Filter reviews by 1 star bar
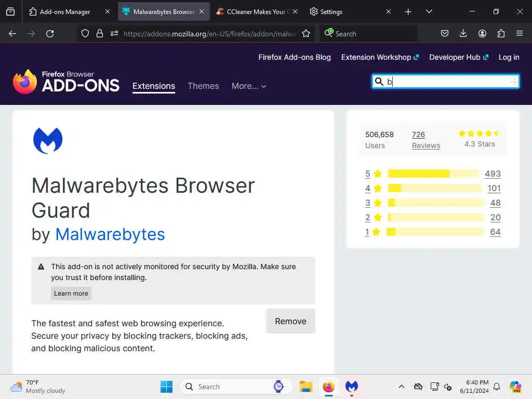The height and width of the screenshot is (399, 532). point(435,232)
